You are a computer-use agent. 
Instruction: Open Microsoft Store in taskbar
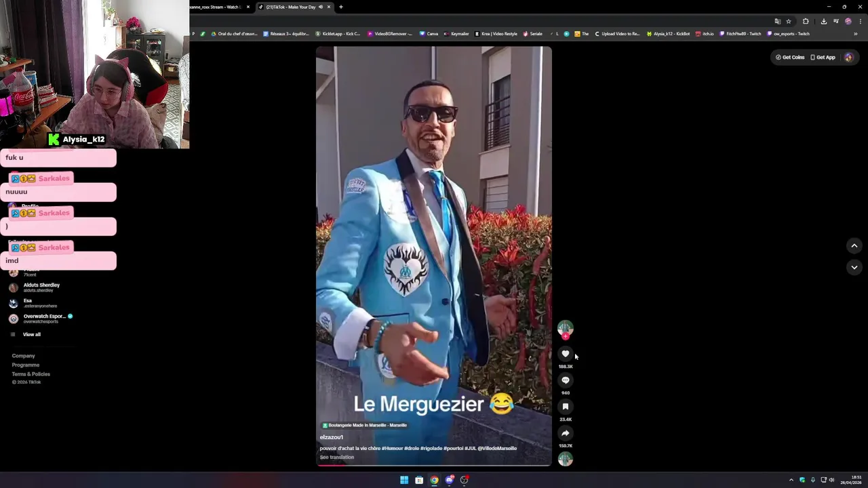point(419,480)
